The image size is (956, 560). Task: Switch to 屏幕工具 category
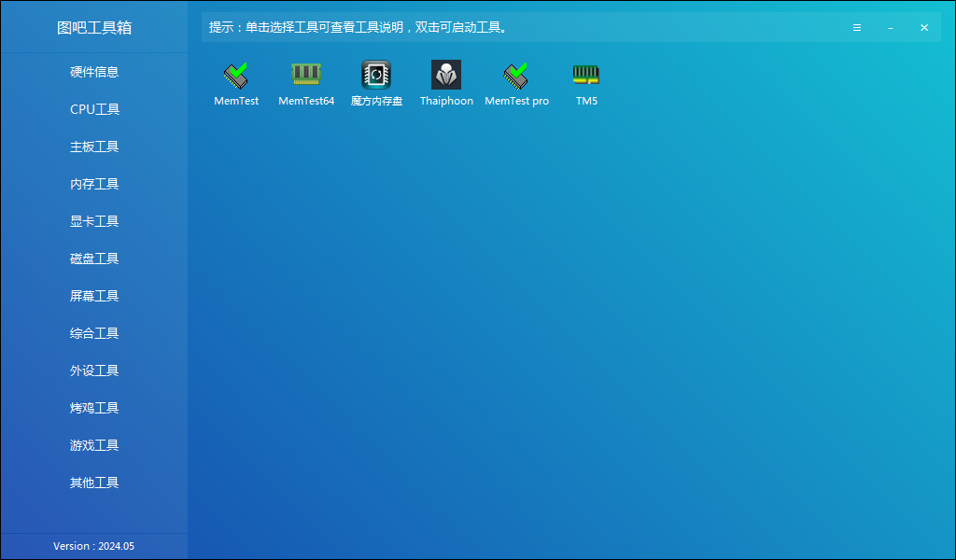point(94,296)
